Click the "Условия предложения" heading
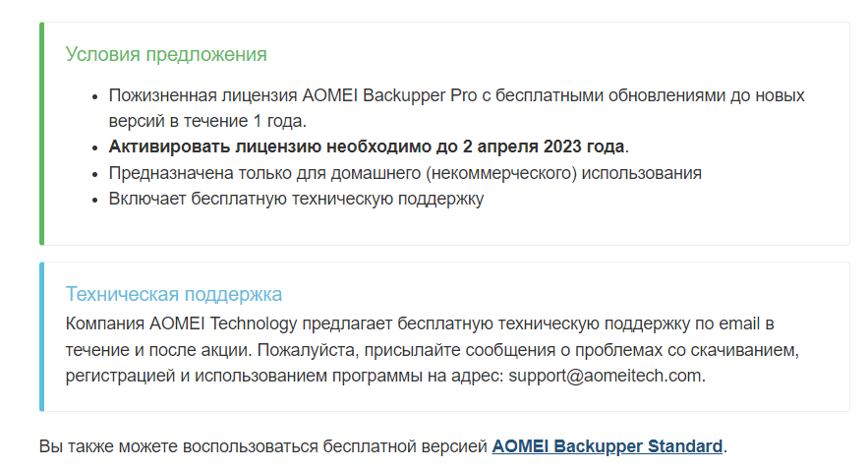868x470 pixels. click(x=166, y=54)
